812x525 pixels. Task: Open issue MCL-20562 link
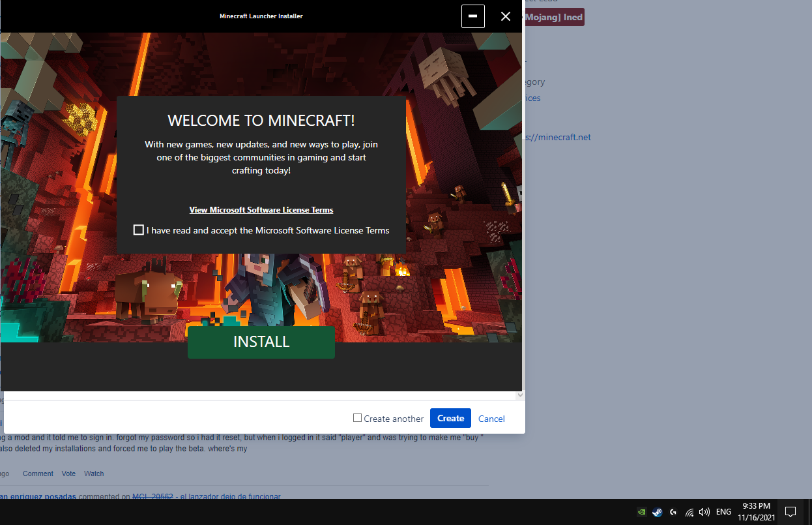pos(152,496)
